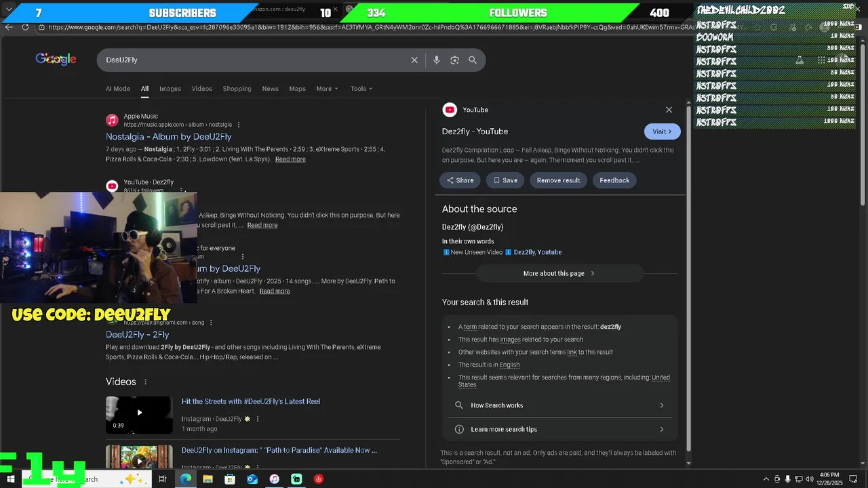Screen dimensions: 868x488
Task: Open the red circular app on taskbar
Action: 319,479
